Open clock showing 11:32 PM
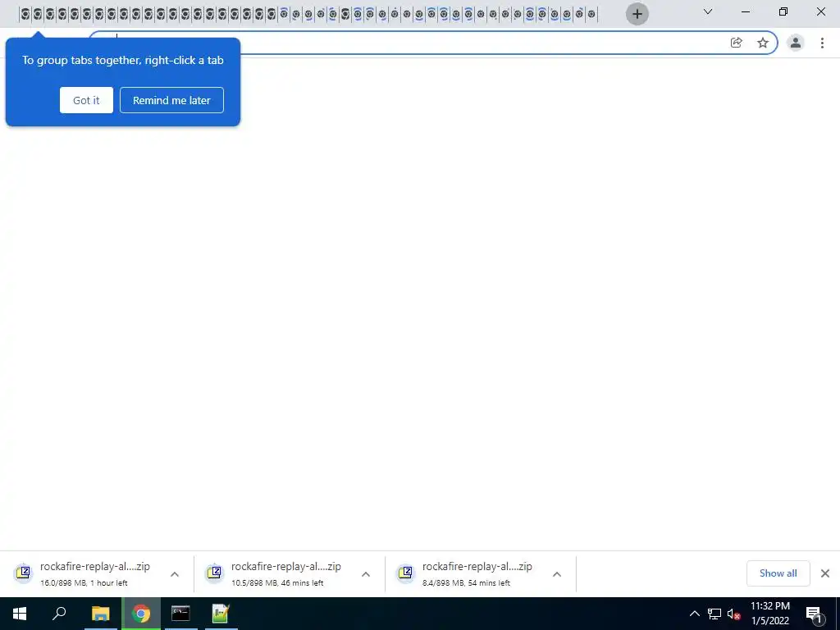Screen dimensions: 840x630 point(769,614)
